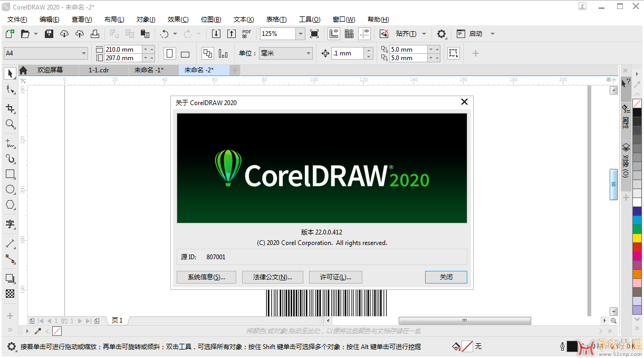Pick the cyan blue swatch in palette
The width and height of the screenshot is (644, 358).
point(637,220)
